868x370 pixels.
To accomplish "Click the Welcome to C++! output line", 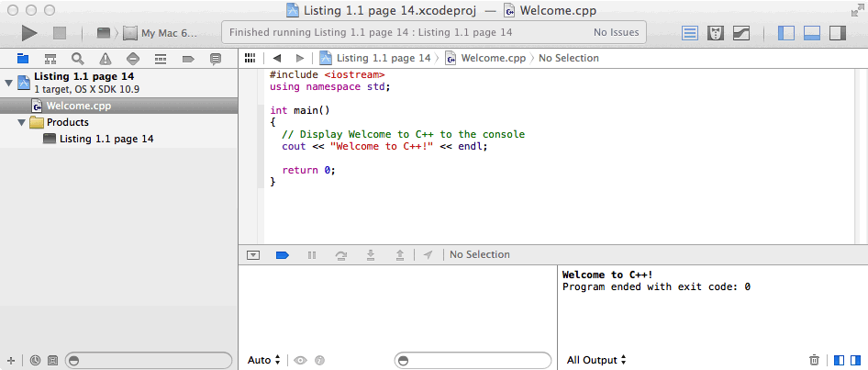I will (607, 275).
